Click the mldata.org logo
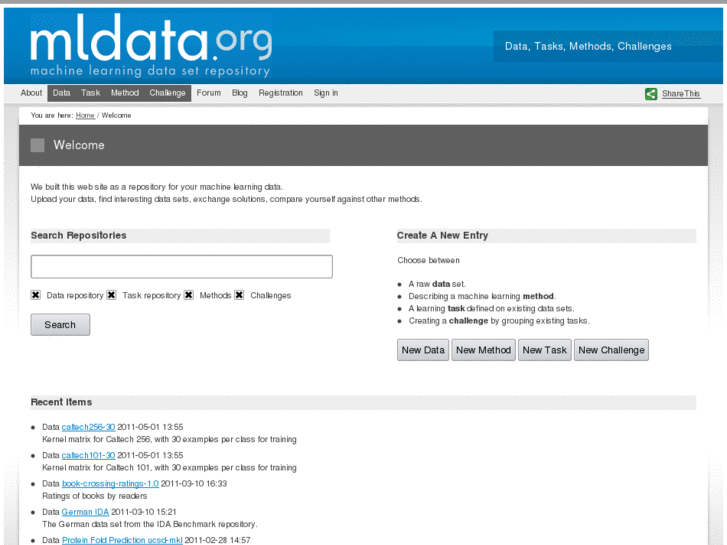Screen dimensions: 727x545 click(151, 45)
